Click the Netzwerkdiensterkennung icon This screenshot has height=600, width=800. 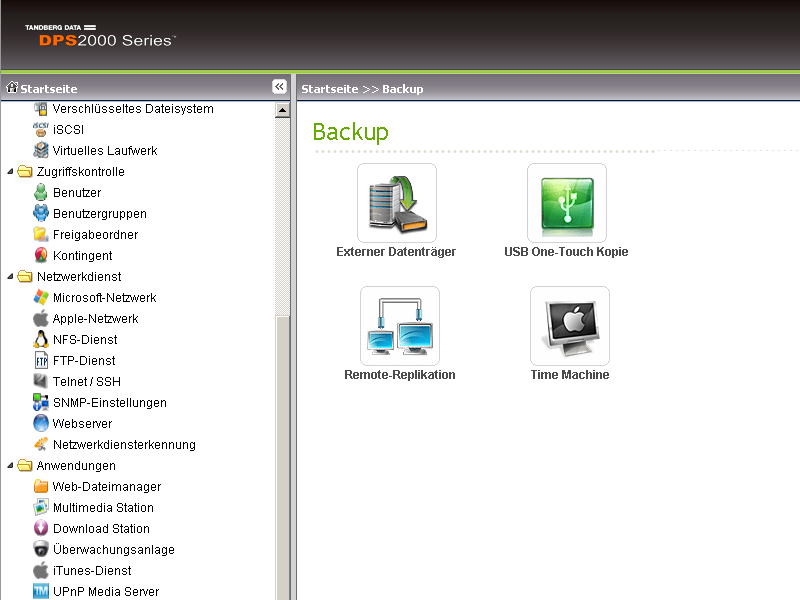[41, 444]
